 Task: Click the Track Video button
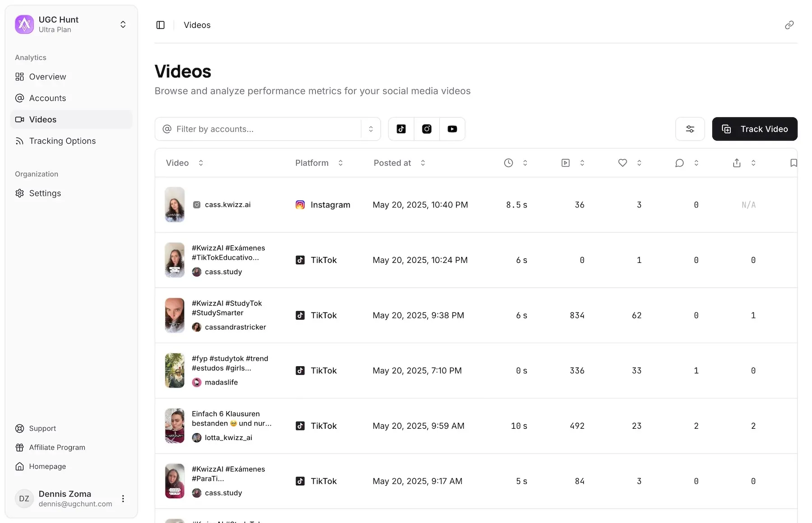tap(755, 129)
